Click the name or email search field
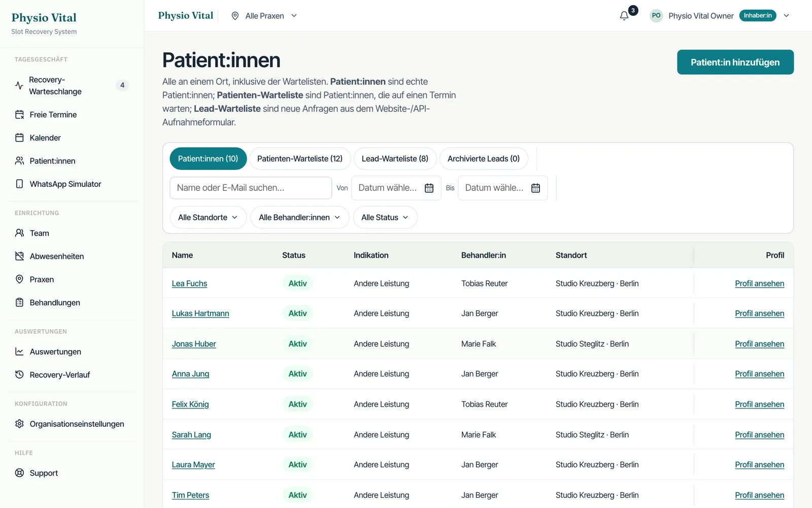The width and height of the screenshot is (812, 508). point(251,188)
